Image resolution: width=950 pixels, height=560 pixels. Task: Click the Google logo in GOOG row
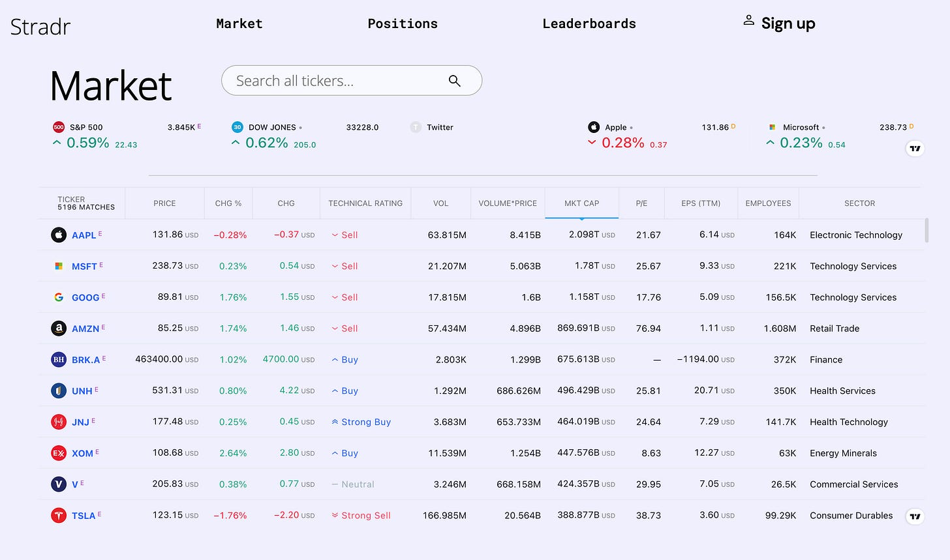pos(59,297)
